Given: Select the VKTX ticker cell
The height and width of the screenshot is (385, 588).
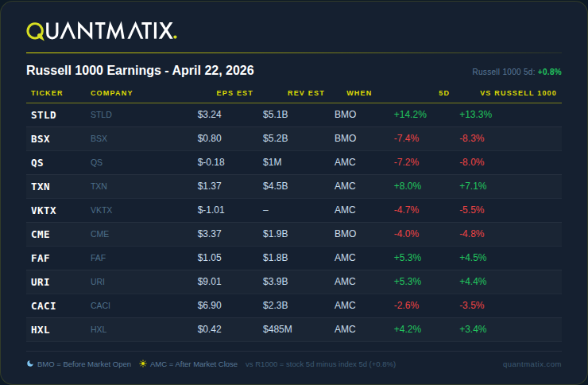Looking at the screenshot, I should 44,211.
